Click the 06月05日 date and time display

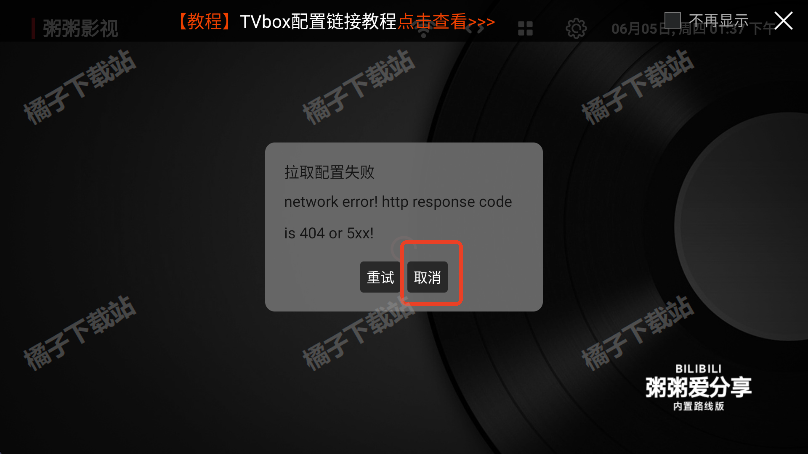(693, 29)
